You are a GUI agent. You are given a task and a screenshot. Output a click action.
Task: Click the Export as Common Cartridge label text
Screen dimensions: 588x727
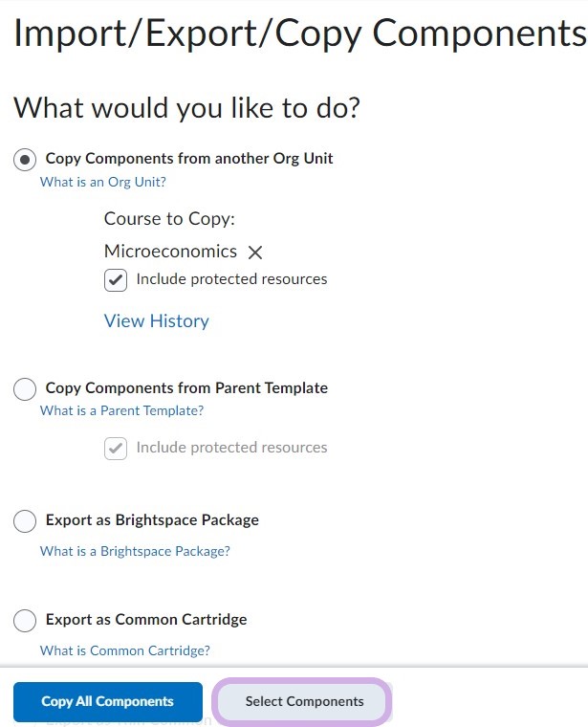146,620
